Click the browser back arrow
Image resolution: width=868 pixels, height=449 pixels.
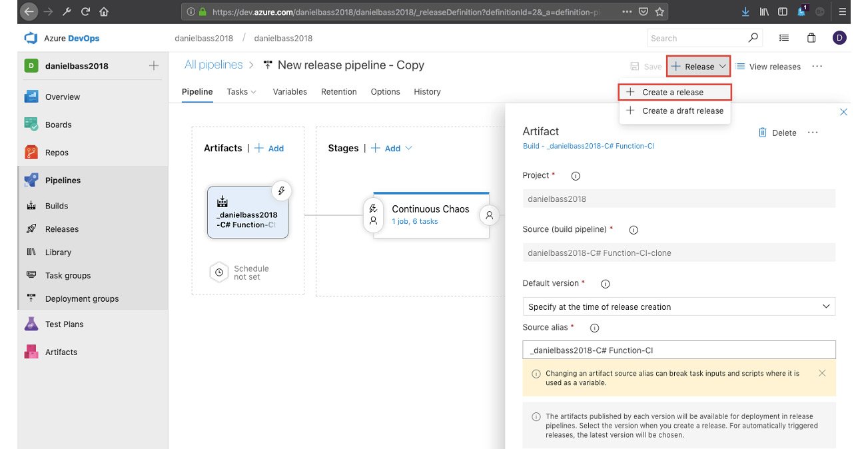(29, 11)
